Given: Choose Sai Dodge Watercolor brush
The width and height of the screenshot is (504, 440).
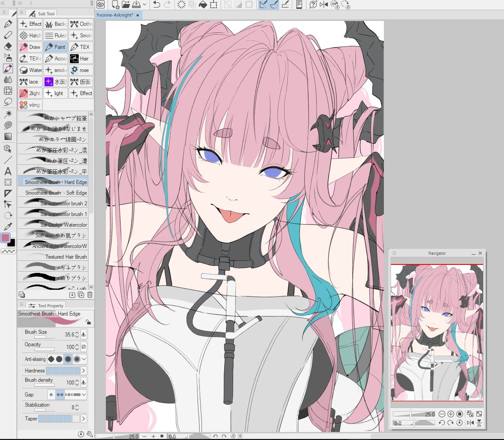Looking at the screenshot, I should tap(53, 225).
